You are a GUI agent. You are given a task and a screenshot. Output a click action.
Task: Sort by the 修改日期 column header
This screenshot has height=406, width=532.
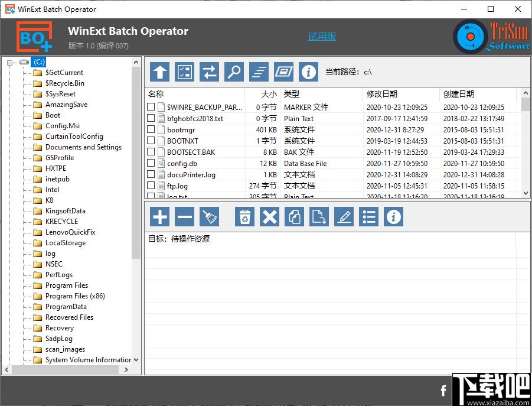click(x=402, y=94)
